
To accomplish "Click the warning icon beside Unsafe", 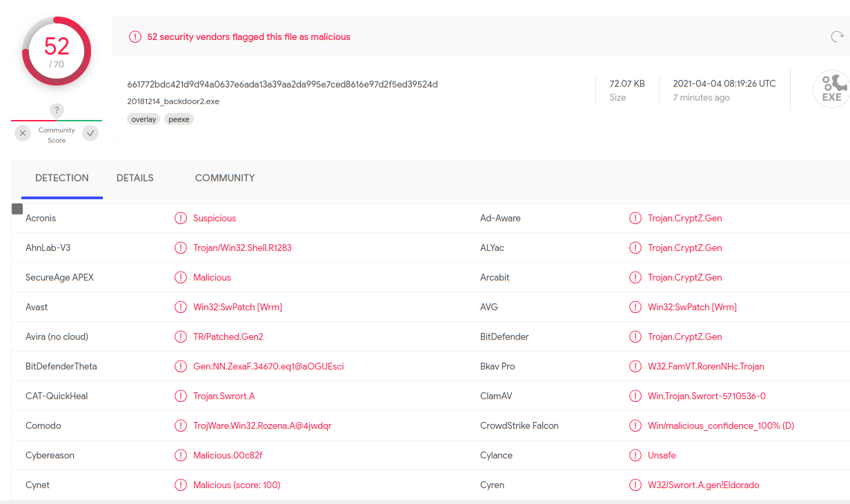I will [635, 456].
